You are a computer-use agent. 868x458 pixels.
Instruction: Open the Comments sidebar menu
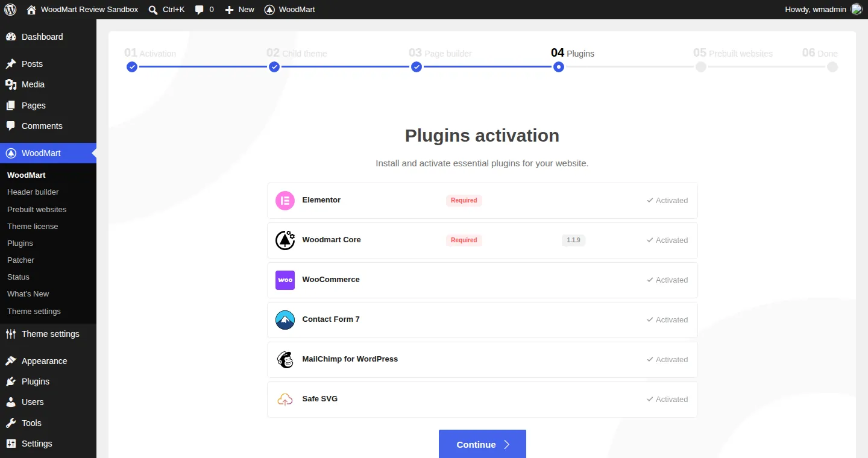click(48, 126)
